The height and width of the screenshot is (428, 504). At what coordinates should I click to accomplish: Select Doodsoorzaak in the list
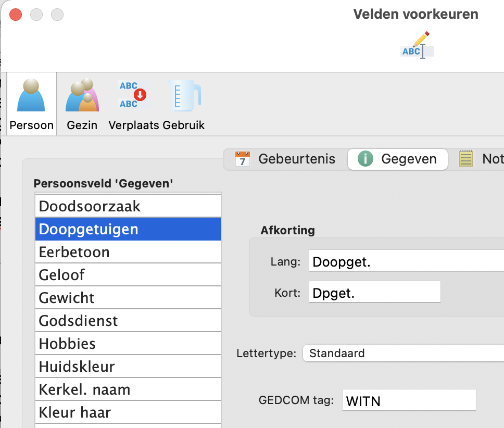(128, 206)
